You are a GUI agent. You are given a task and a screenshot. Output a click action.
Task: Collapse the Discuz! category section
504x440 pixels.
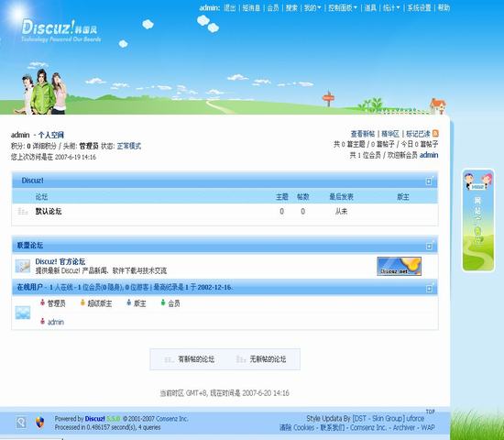coord(429,181)
